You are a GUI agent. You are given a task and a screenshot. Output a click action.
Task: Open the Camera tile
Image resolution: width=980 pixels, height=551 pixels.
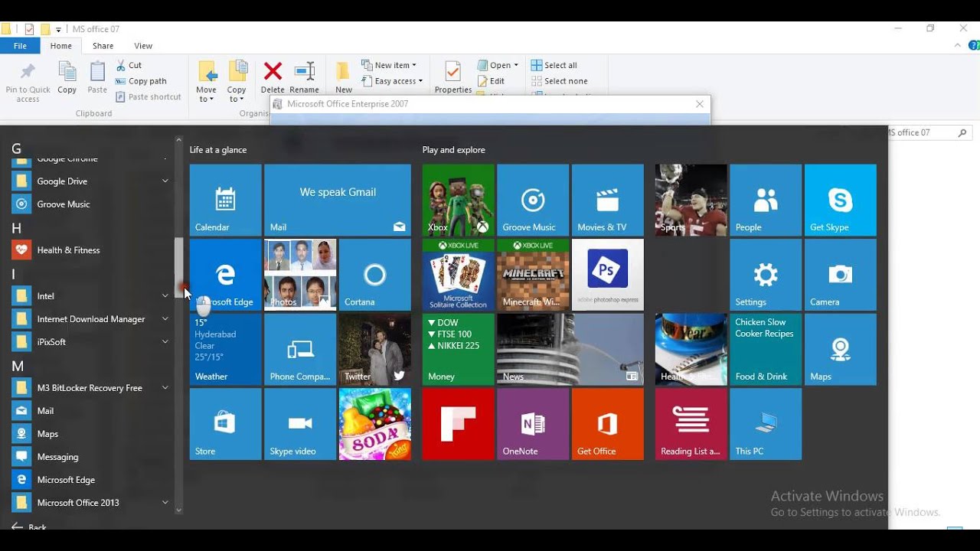[841, 275]
